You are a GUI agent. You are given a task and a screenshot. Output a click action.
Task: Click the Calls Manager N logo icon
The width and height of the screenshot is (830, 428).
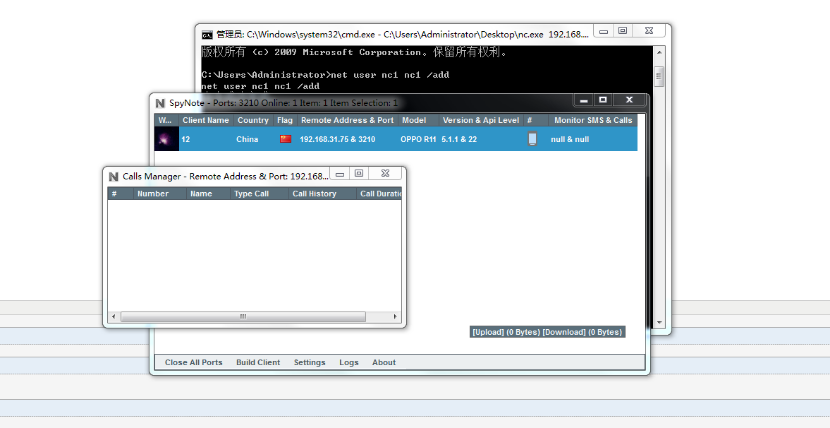pyautogui.click(x=113, y=176)
